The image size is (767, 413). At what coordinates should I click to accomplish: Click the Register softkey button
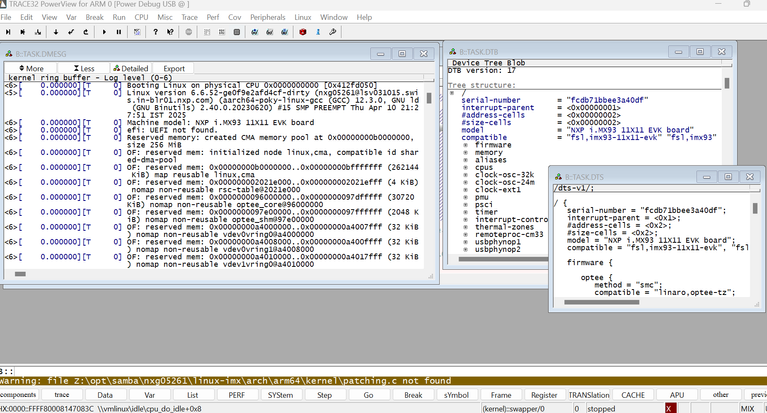pos(544,395)
